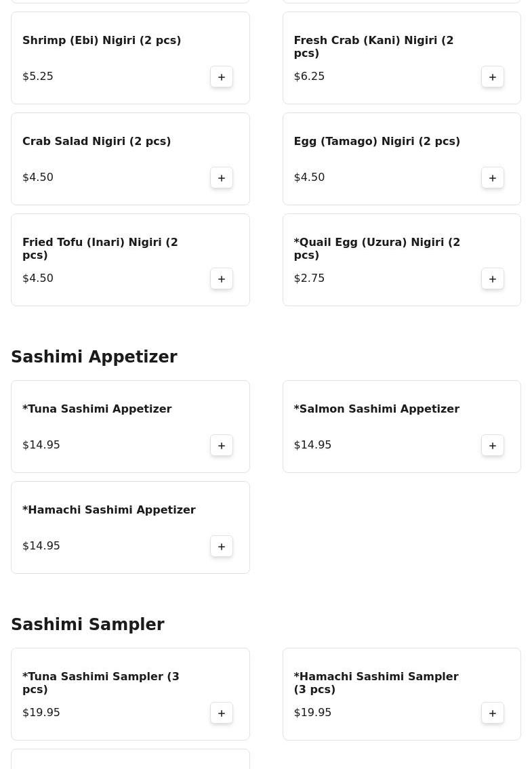Add Quail Egg (Uzura) Nigiri plus icon
The width and height of the screenshot is (532, 769).
(x=492, y=279)
